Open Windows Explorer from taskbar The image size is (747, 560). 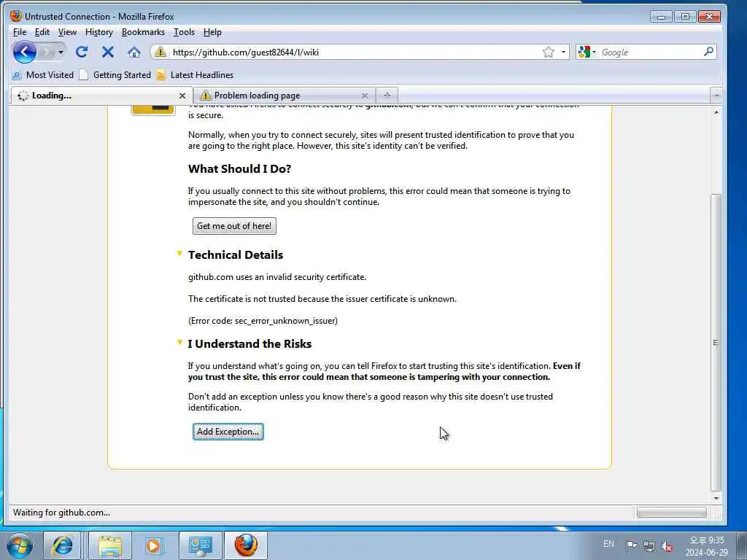(110, 545)
